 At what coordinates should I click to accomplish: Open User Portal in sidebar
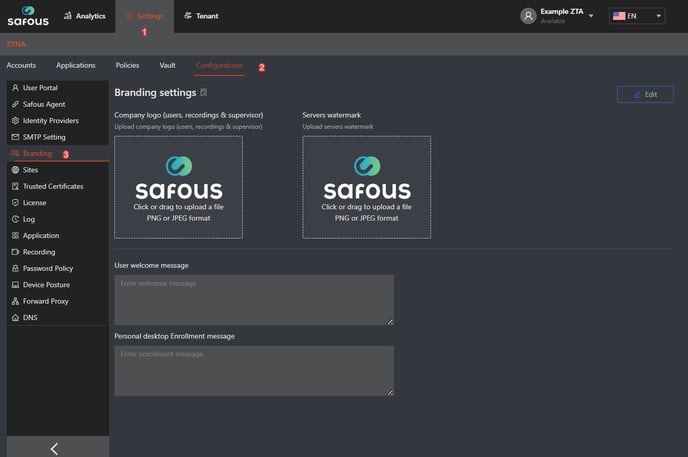pyautogui.click(x=40, y=88)
